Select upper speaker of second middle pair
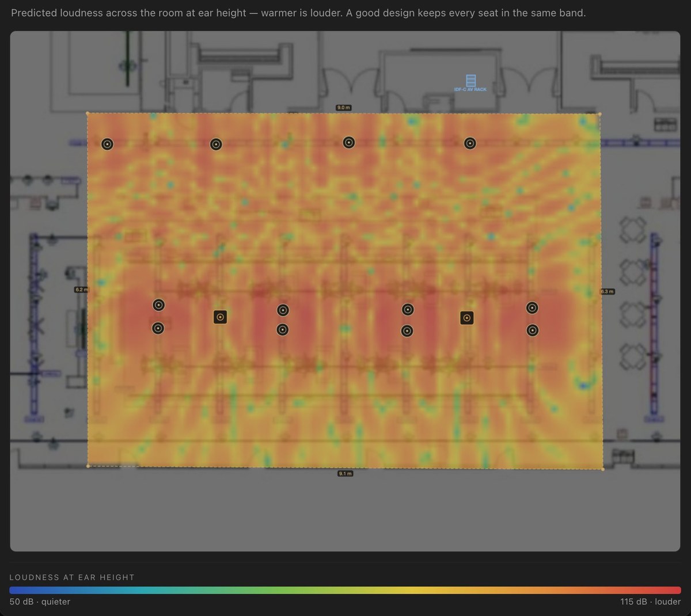Viewport: 691px width, 616px height. tap(283, 310)
